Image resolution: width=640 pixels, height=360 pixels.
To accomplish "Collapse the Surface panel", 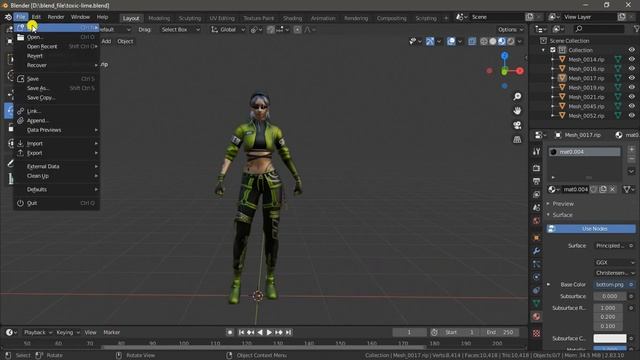I will pos(562,215).
